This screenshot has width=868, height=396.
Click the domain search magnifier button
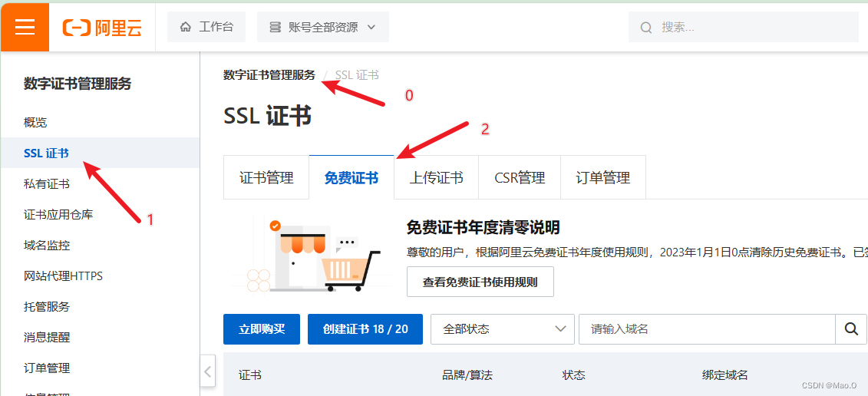point(851,329)
